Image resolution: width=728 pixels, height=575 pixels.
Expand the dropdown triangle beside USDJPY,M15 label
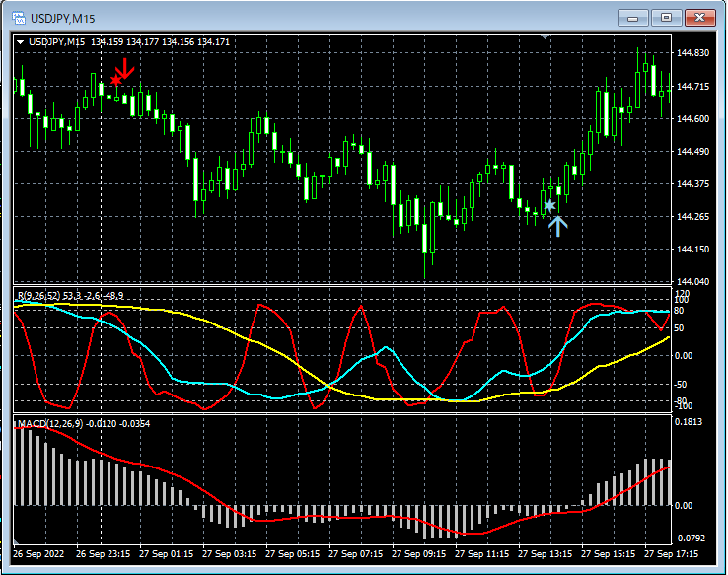point(21,42)
